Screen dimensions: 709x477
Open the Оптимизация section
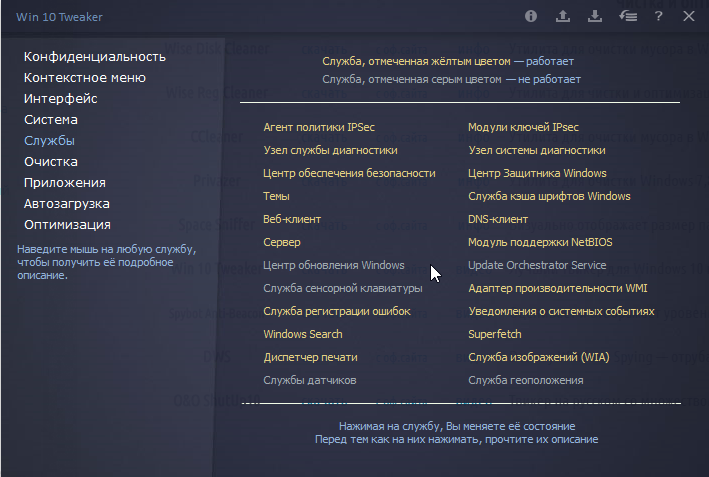pyautogui.click(x=67, y=225)
